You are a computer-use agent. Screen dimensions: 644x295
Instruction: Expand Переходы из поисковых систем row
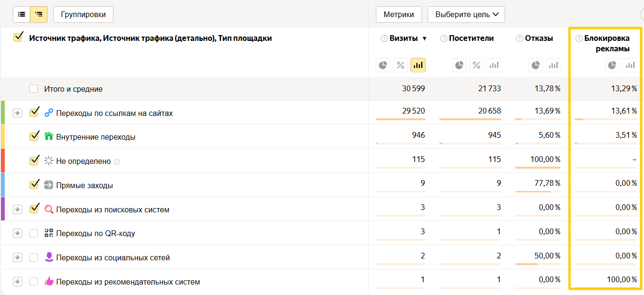click(x=18, y=209)
